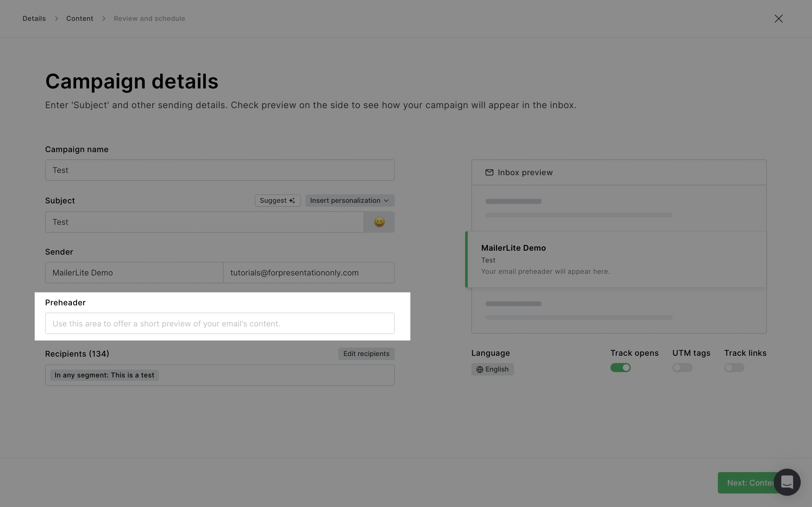Click chevron before Review and schedule
Viewport: 812px width, 507px height.
104,19
